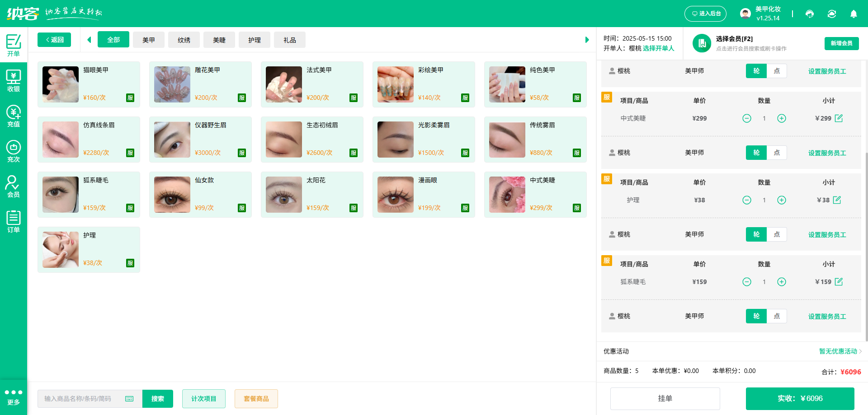This screenshot has width=868, height=415.
Task: Select 点 for staff below 护理
Action: point(777,234)
